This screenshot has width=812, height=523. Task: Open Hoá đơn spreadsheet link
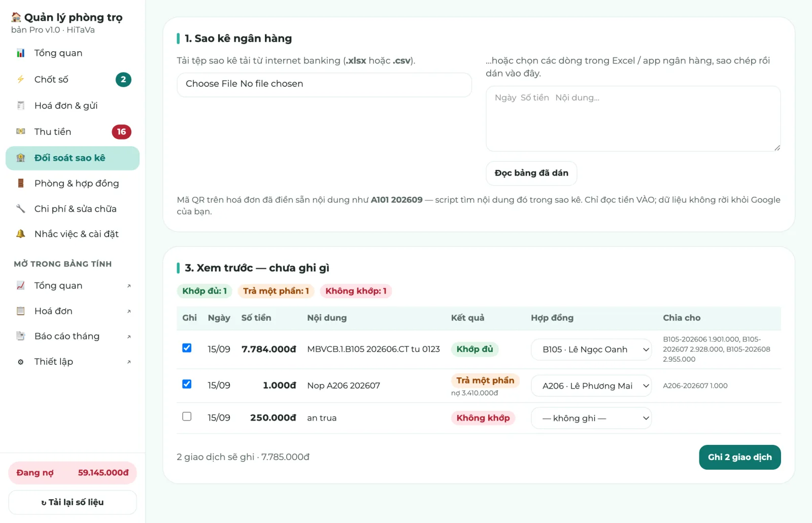(73, 311)
